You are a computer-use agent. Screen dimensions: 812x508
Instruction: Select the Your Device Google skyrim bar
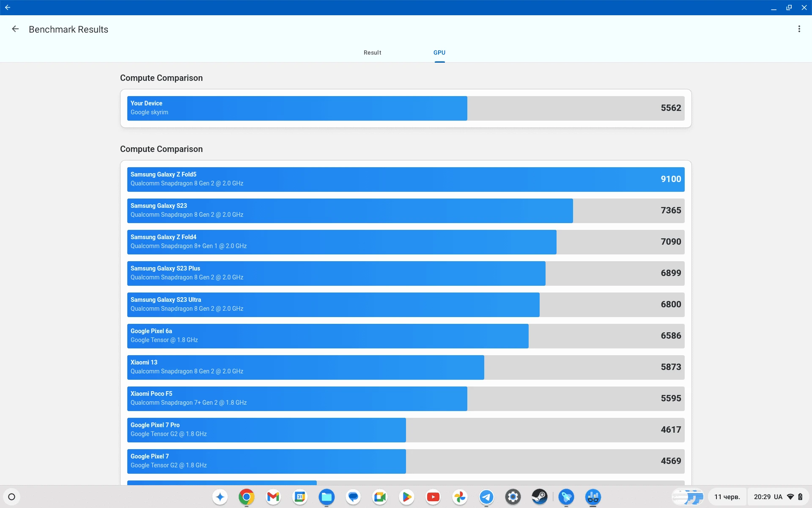tap(406, 108)
